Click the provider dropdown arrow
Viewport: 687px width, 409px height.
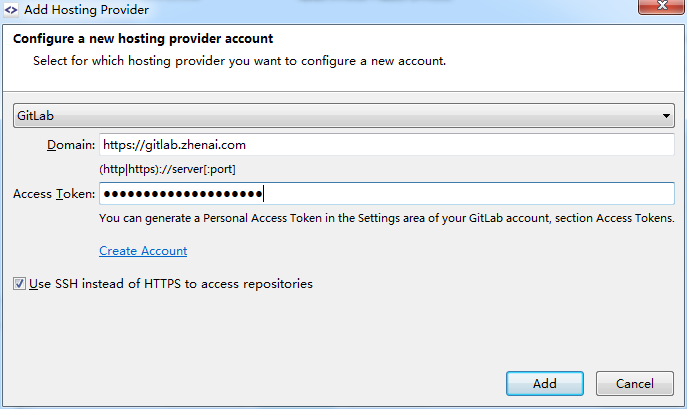click(x=667, y=117)
